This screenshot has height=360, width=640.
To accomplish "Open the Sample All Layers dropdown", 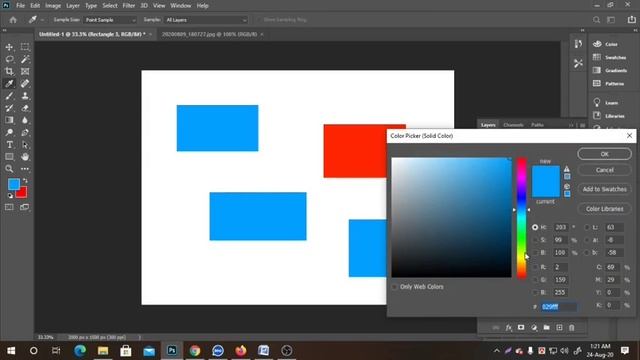I will coord(206,20).
